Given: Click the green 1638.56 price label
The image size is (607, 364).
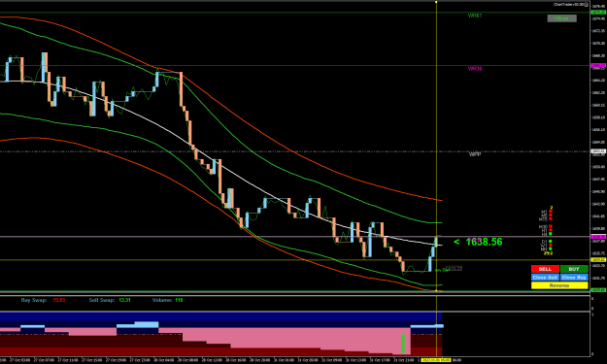Looking at the screenshot, I should (x=484, y=242).
